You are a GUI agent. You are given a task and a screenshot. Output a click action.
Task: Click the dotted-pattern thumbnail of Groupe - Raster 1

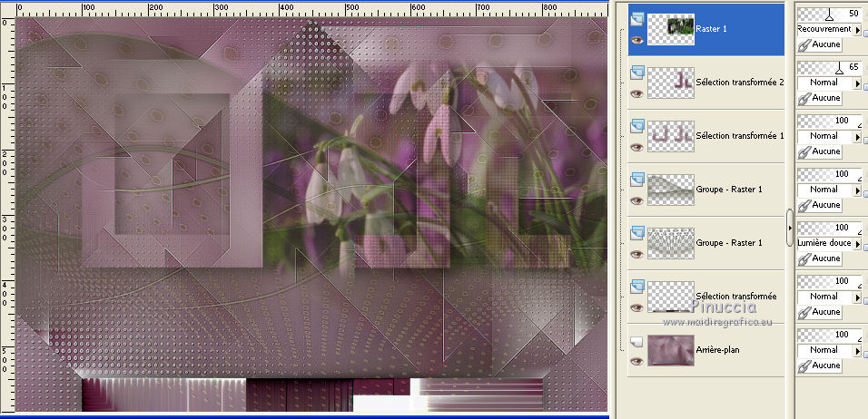670,243
